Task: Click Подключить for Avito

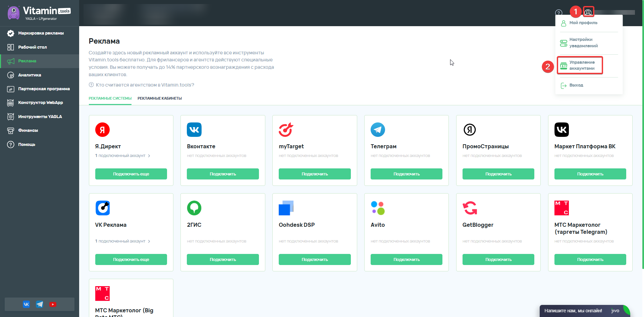Action: click(x=407, y=260)
